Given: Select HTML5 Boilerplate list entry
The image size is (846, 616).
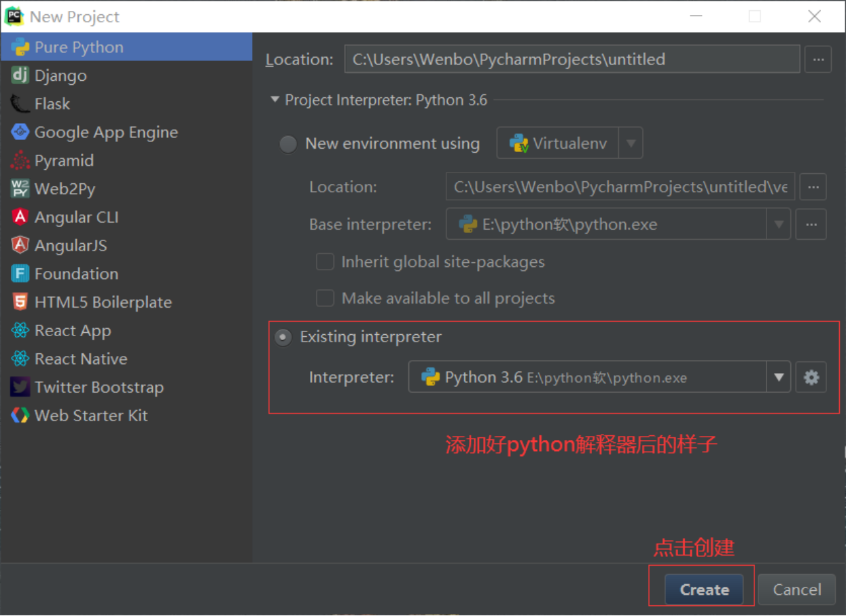Looking at the screenshot, I should [x=126, y=302].
